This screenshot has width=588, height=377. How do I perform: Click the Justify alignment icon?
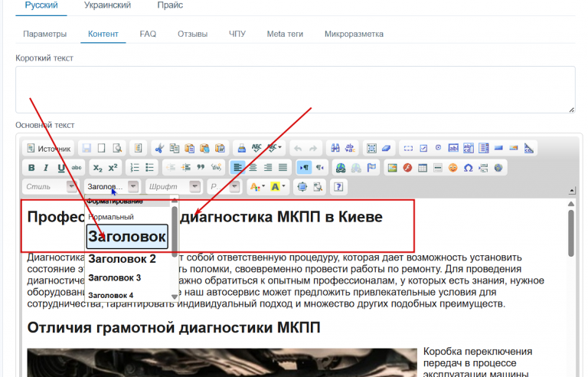(283, 168)
